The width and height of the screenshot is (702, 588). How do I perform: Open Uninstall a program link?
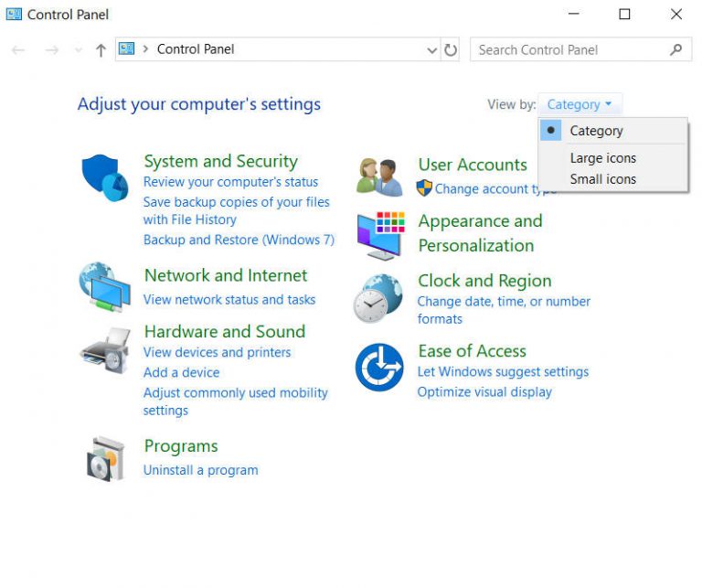click(200, 470)
